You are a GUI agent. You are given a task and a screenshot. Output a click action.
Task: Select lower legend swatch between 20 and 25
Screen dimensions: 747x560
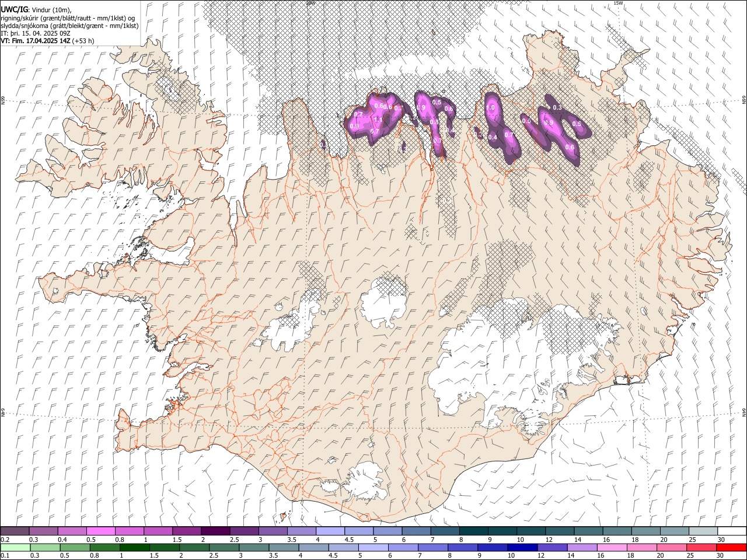pos(672,547)
